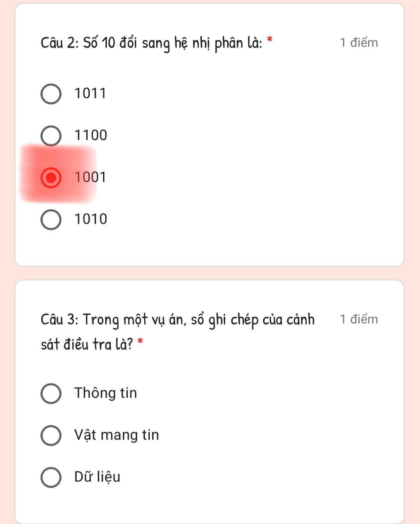Image resolution: width=420 pixels, height=524 pixels.
Task: Click the answer text 1100
Action: click(91, 135)
